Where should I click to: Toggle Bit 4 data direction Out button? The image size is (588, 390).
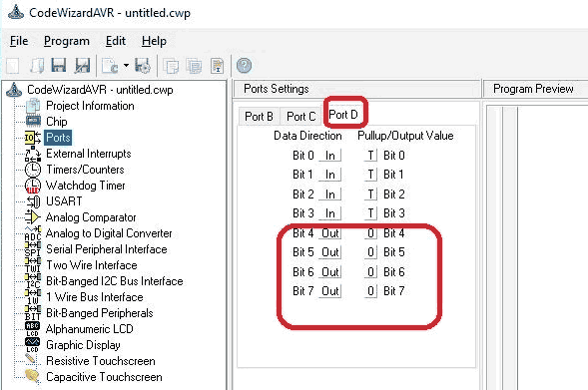(330, 233)
